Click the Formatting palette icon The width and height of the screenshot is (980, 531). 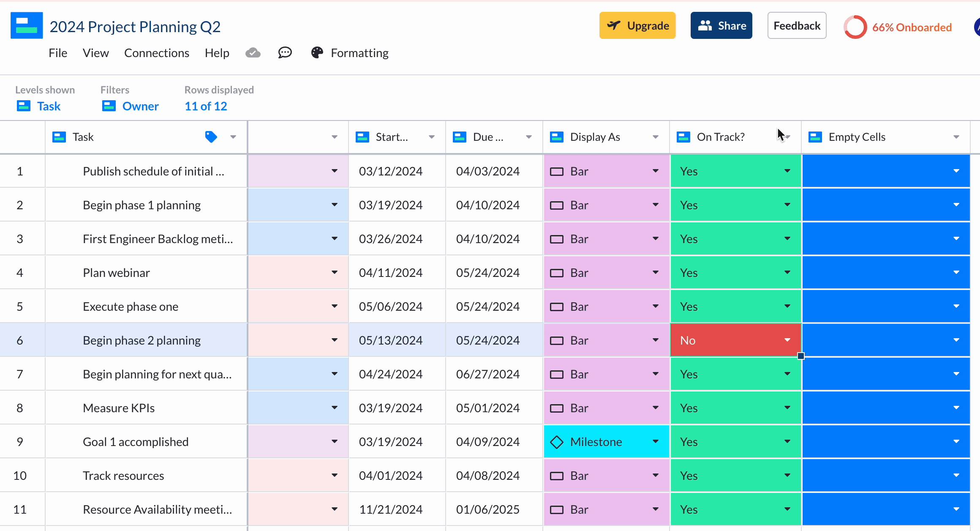click(316, 52)
